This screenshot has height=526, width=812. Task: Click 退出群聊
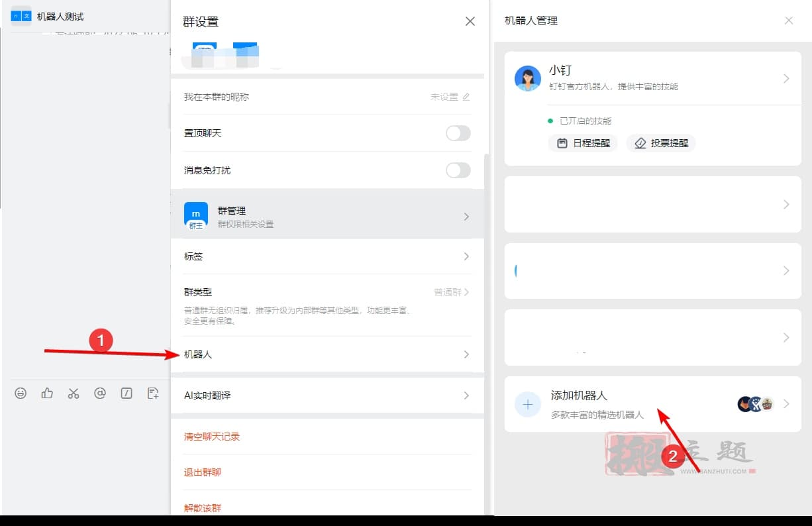coord(203,472)
